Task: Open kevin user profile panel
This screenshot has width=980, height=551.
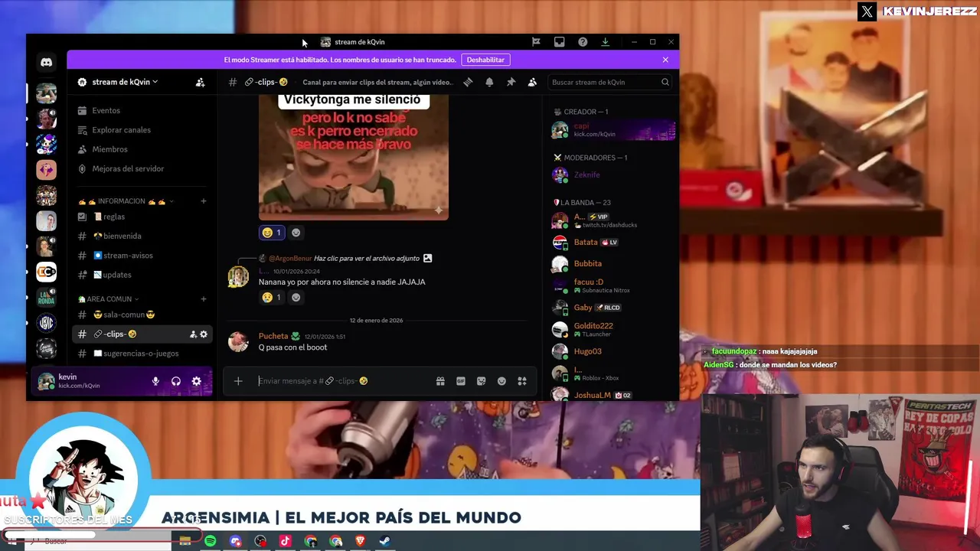Action: [x=88, y=381]
